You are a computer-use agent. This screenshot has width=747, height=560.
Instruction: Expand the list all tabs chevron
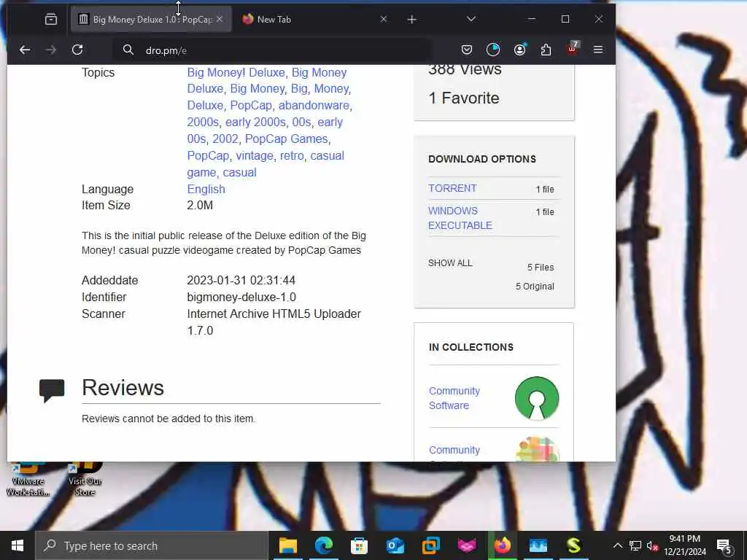tap(471, 19)
